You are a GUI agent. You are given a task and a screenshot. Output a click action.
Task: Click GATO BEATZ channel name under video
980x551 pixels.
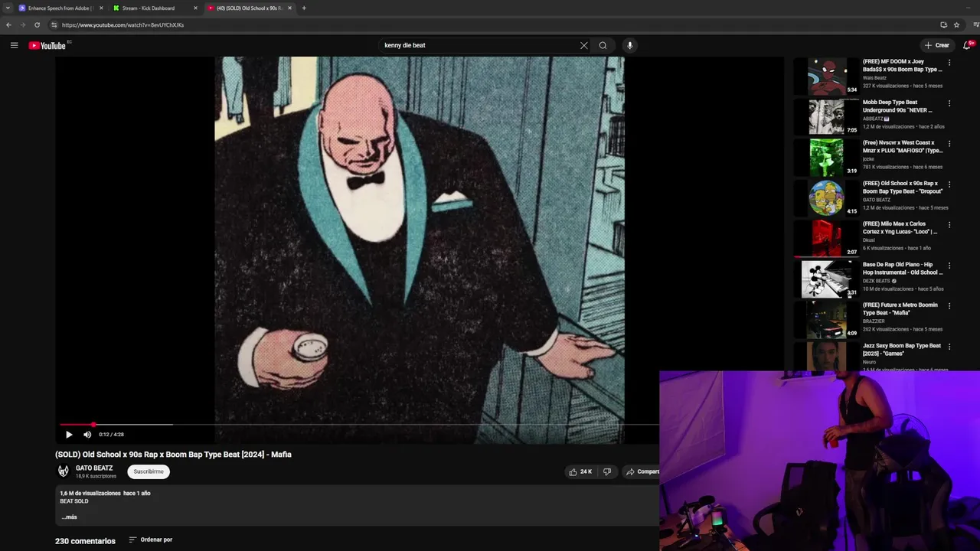pos(94,468)
